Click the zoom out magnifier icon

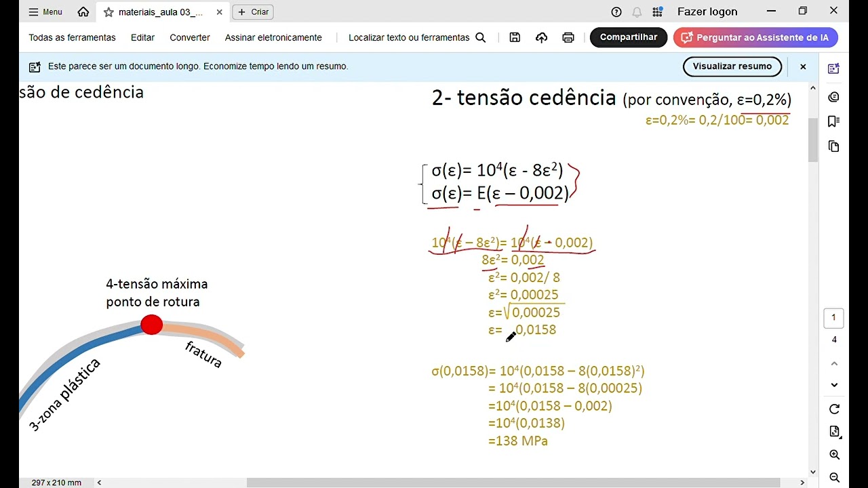point(834,477)
